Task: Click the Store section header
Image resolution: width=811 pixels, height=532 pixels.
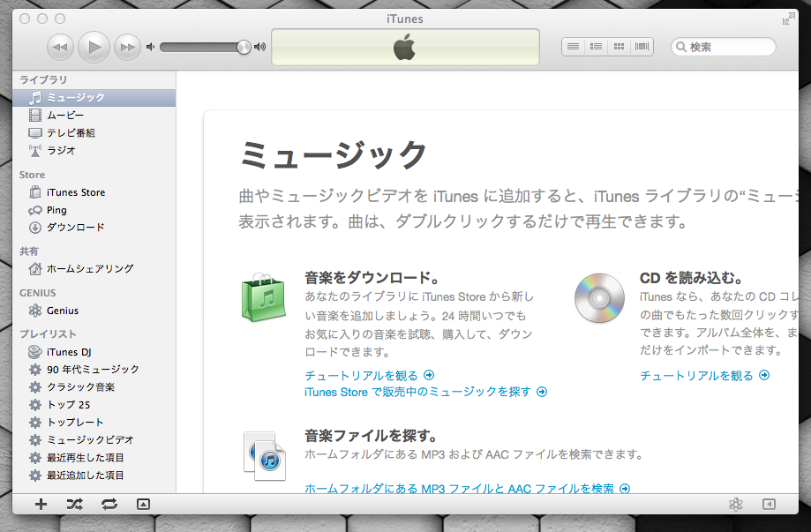Action: click(x=32, y=175)
